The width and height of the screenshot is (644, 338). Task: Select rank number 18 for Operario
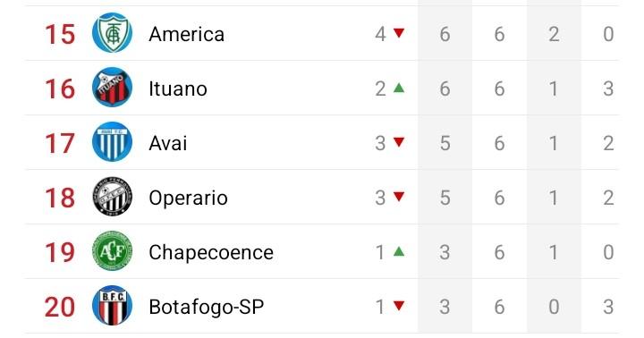pyautogui.click(x=60, y=198)
